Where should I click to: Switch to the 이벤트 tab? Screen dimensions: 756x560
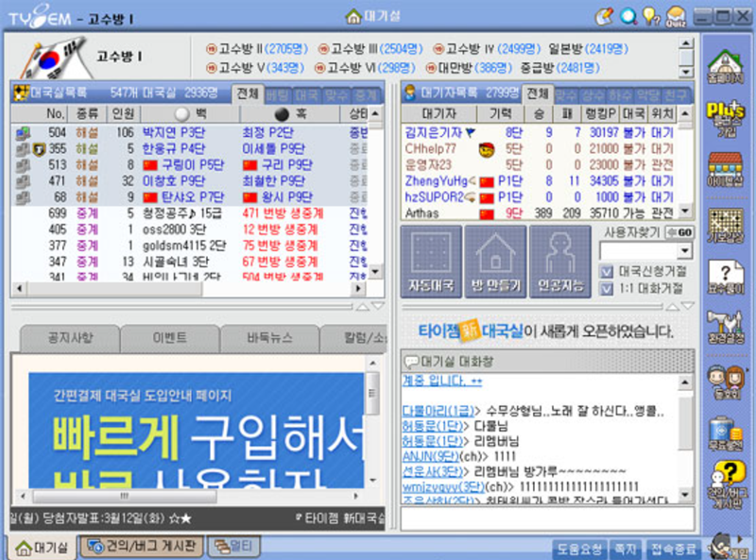click(x=170, y=338)
